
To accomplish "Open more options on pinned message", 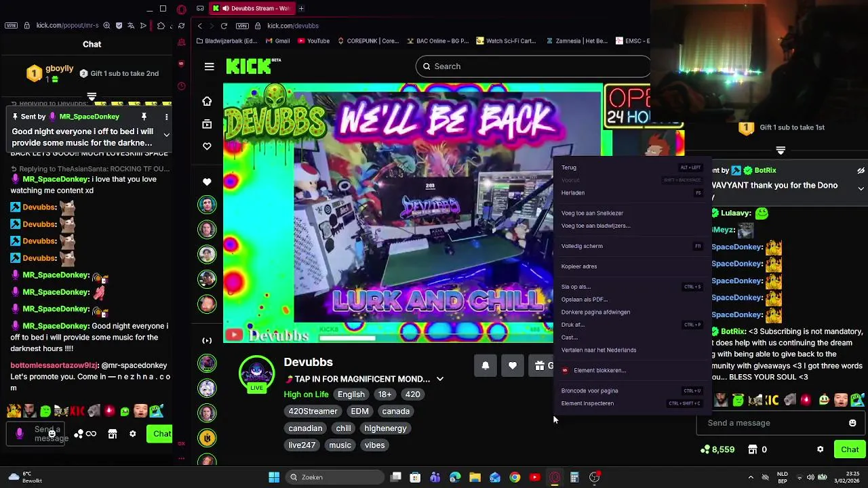I will [x=166, y=117].
